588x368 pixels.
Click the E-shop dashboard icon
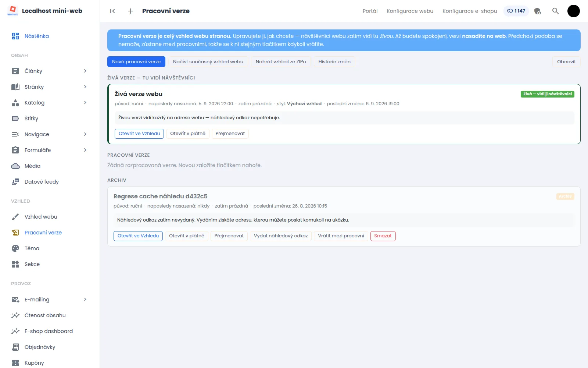click(15, 331)
